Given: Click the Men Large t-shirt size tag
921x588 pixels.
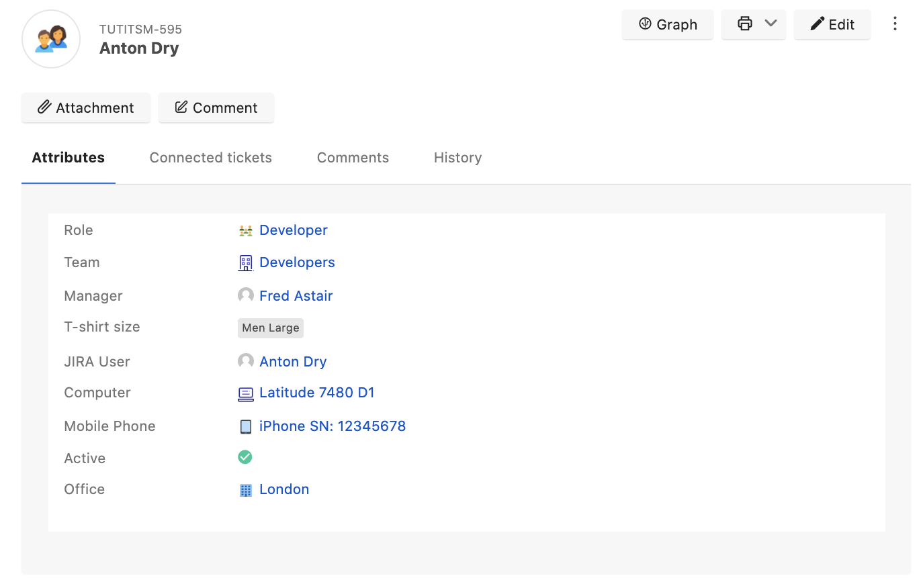Looking at the screenshot, I should click(271, 328).
